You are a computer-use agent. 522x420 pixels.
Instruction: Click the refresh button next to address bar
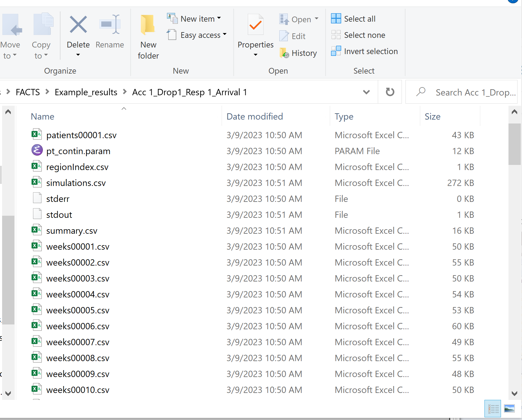pos(390,92)
